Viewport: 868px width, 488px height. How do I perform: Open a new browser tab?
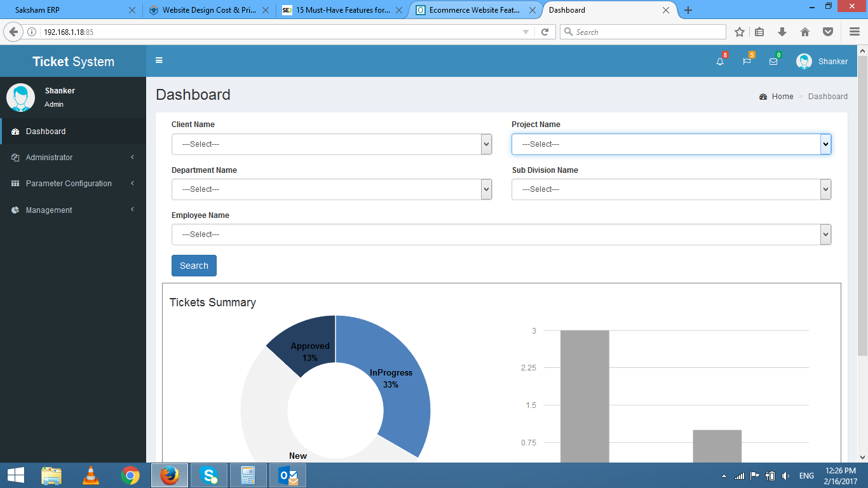(688, 10)
